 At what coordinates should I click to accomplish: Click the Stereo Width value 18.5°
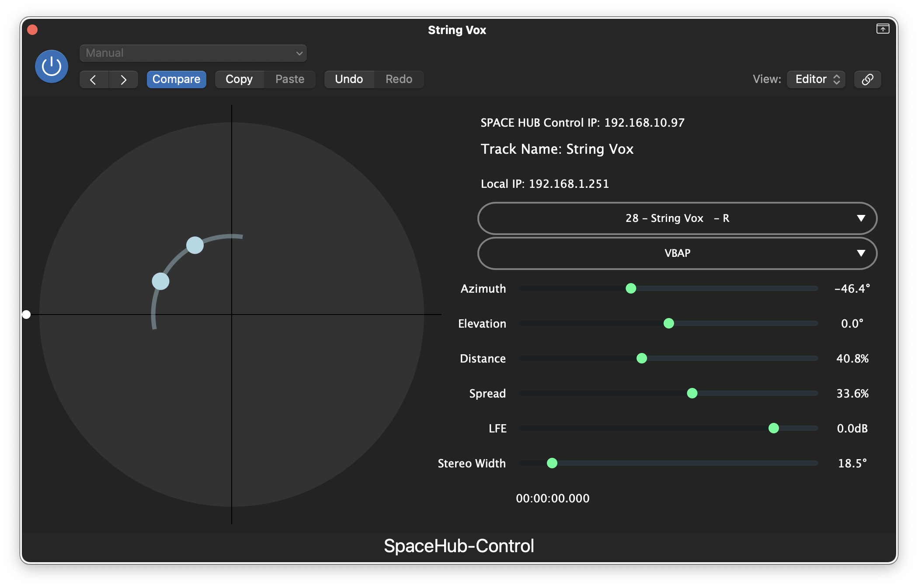(x=852, y=463)
